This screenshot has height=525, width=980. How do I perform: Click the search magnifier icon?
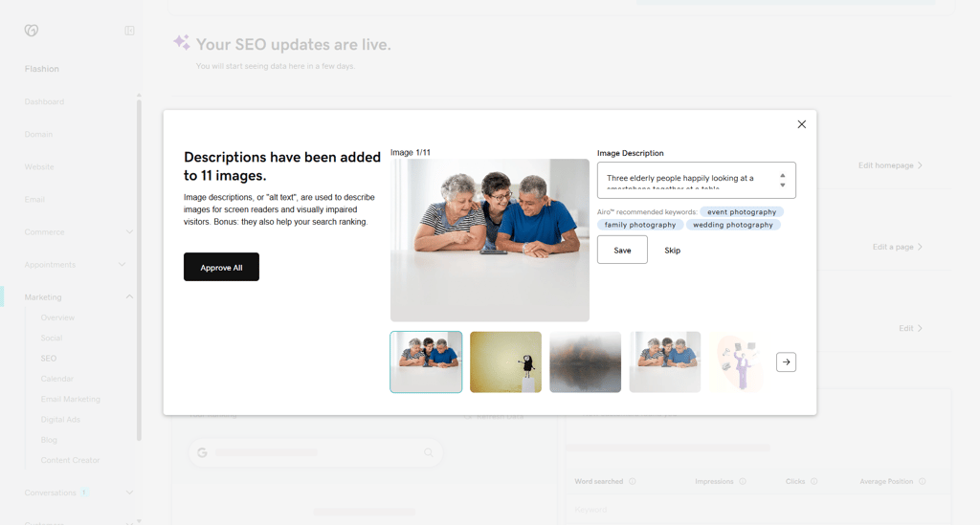point(429,452)
